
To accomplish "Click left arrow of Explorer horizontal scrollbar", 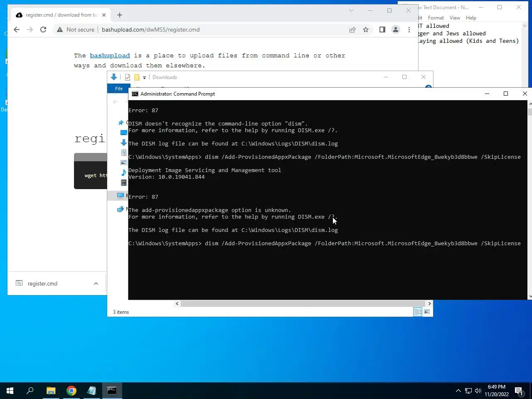I will [x=177, y=303].
